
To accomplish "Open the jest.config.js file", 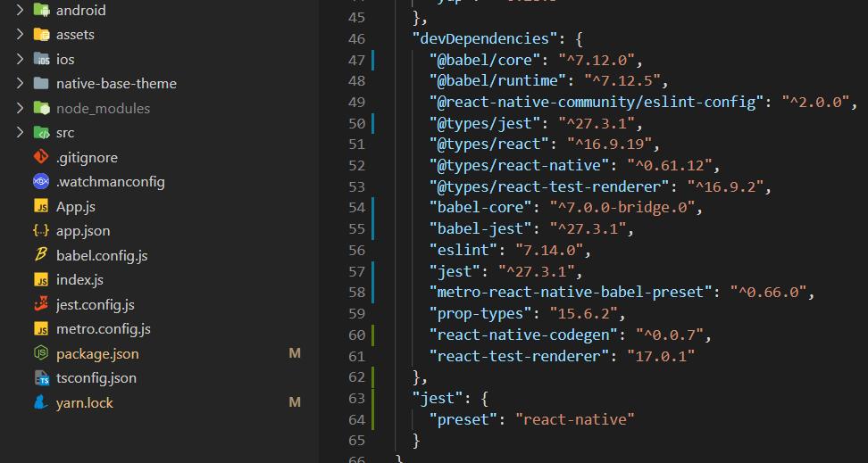I will [x=96, y=305].
